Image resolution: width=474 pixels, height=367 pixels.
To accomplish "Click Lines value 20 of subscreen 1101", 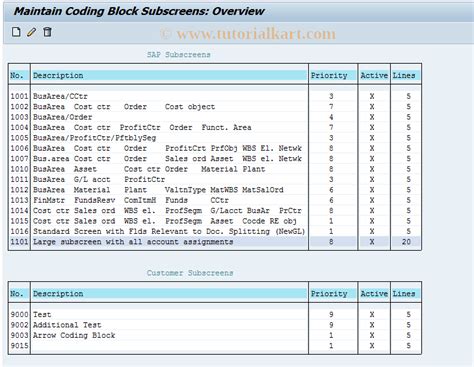I will [x=406, y=242].
